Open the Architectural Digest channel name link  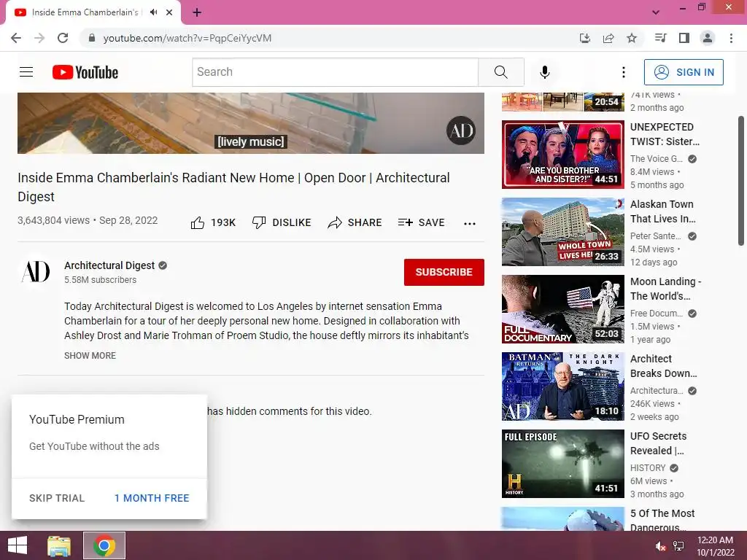109,265
